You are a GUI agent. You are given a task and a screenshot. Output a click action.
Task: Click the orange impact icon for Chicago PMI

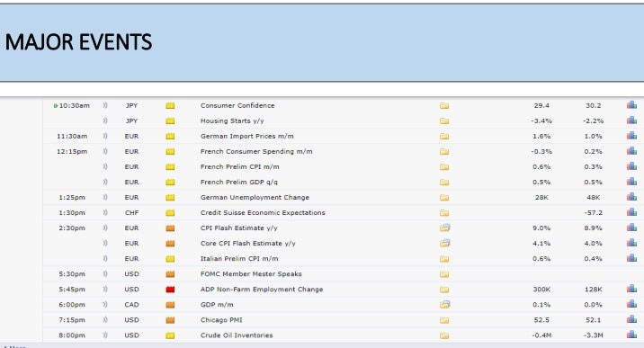170,320
